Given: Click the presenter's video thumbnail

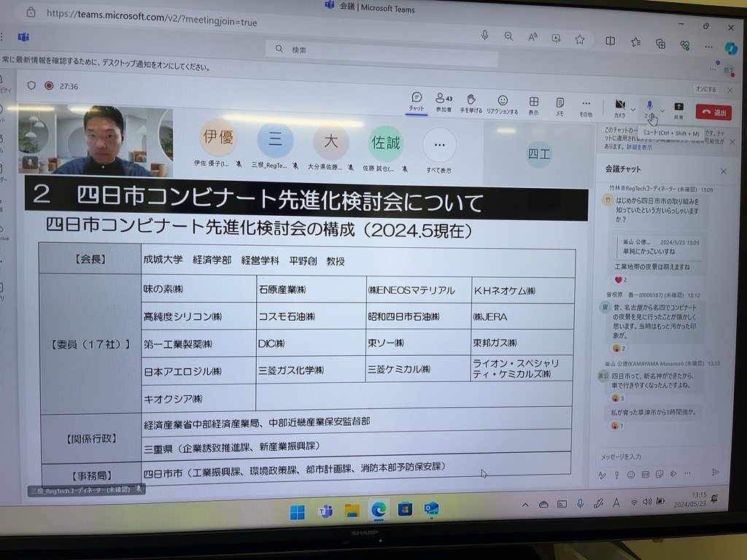Looking at the screenshot, I should [x=96, y=140].
